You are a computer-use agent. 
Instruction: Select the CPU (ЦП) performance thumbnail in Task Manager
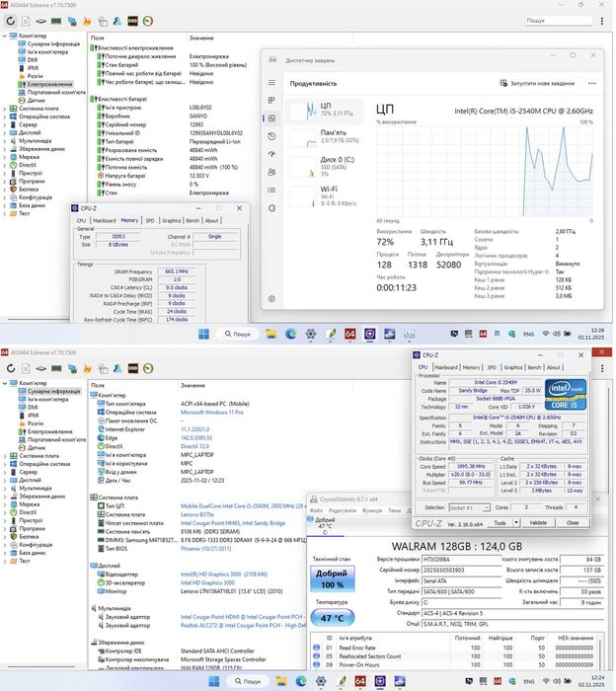point(325,110)
